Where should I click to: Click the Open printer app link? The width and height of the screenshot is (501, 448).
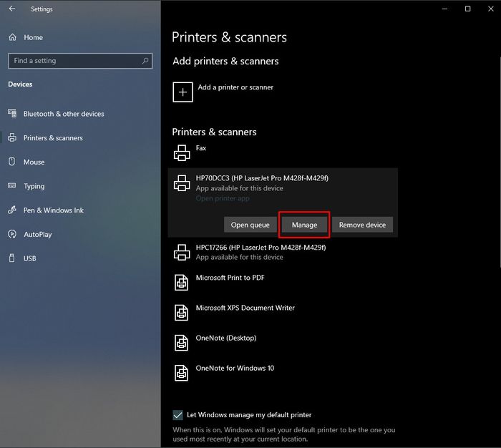pos(223,198)
